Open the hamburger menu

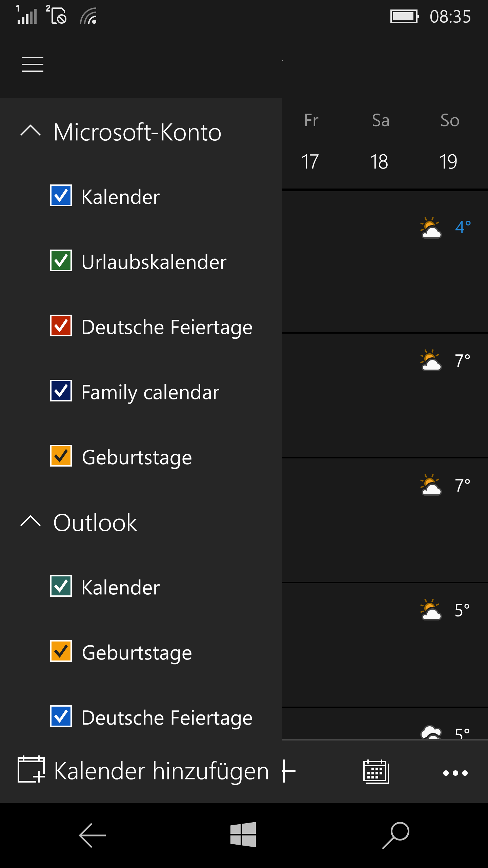pos(33,64)
